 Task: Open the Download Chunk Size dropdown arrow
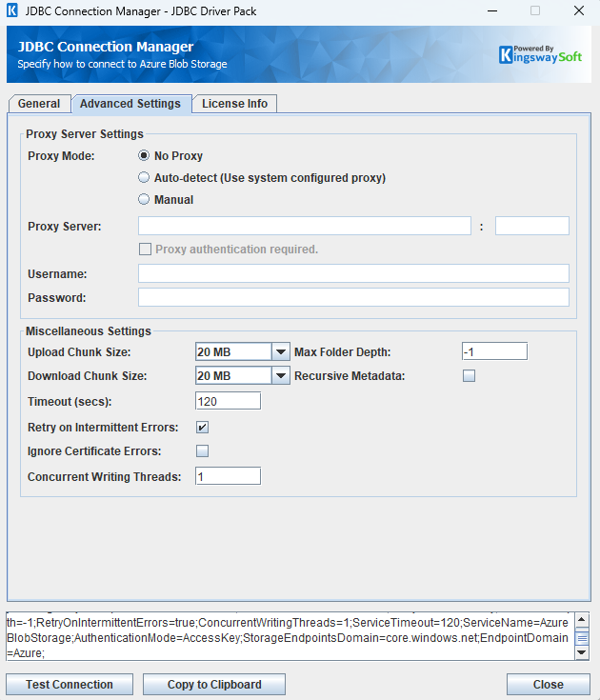point(281,376)
